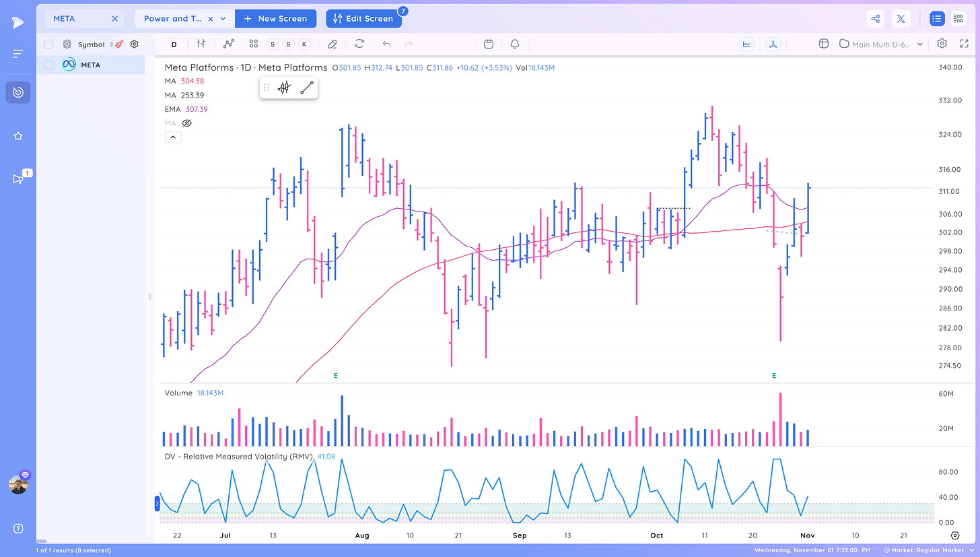Viewport: 980px width, 557px height.
Task: Click the first MA 304.38 legend
Action: (x=184, y=81)
